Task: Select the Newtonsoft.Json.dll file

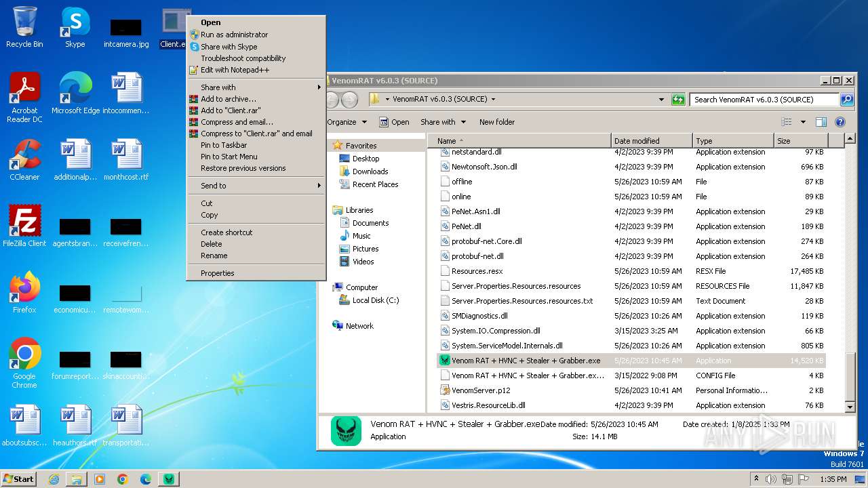Action: [x=484, y=167]
